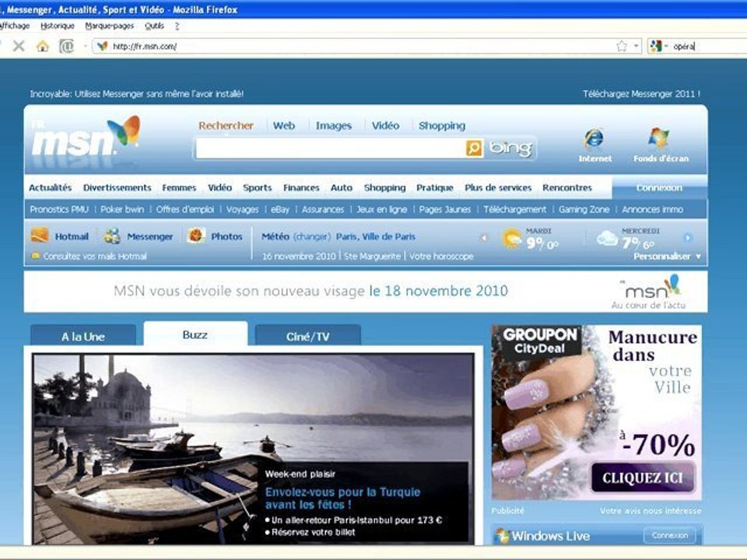This screenshot has width=747, height=560.
Task: Open the Google search engine selector
Action: [658, 46]
